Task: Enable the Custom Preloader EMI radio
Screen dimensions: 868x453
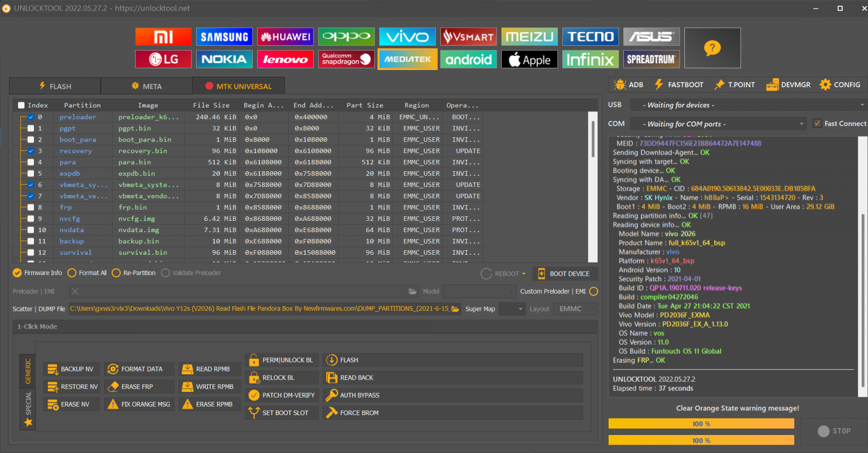Action: click(x=593, y=291)
